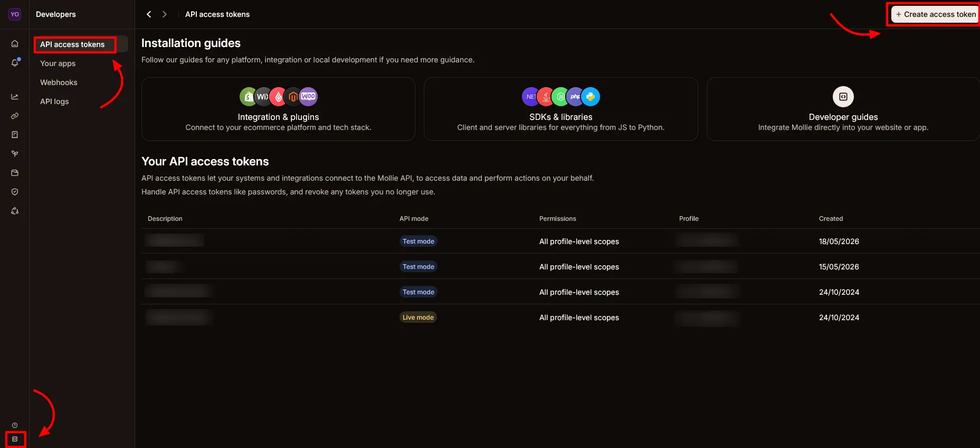The width and height of the screenshot is (980, 448).
Task: Click the Live mode badge
Action: [418, 318]
